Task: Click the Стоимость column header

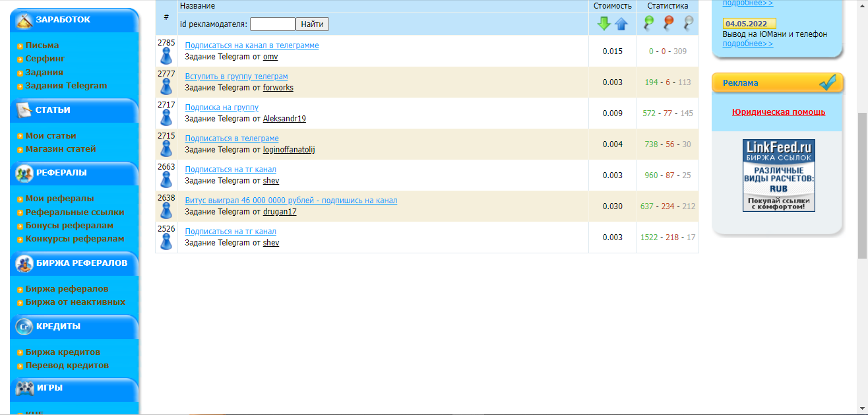Action: (x=613, y=6)
